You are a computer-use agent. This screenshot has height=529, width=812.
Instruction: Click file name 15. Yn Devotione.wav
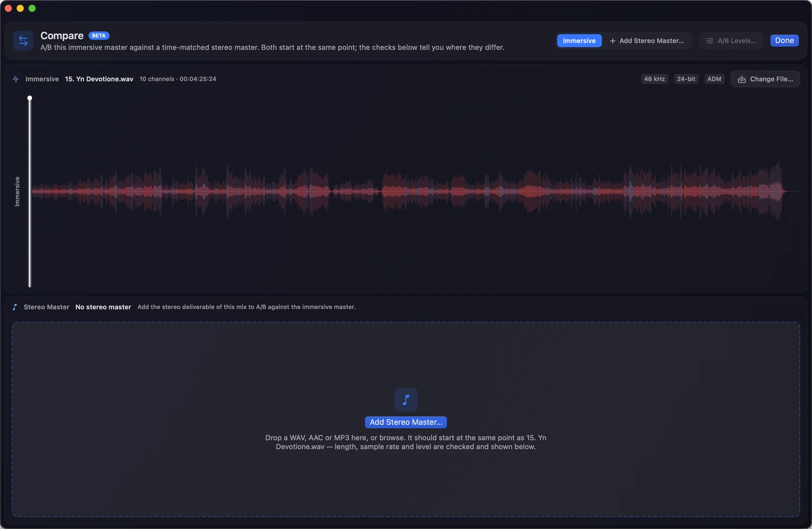99,79
